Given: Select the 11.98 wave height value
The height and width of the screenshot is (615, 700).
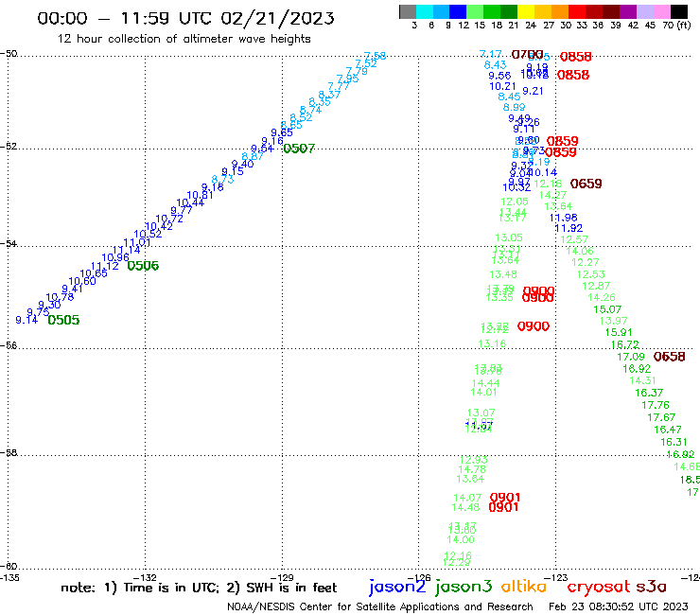Looking at the screenshot, I should click(x=564, y=218).
